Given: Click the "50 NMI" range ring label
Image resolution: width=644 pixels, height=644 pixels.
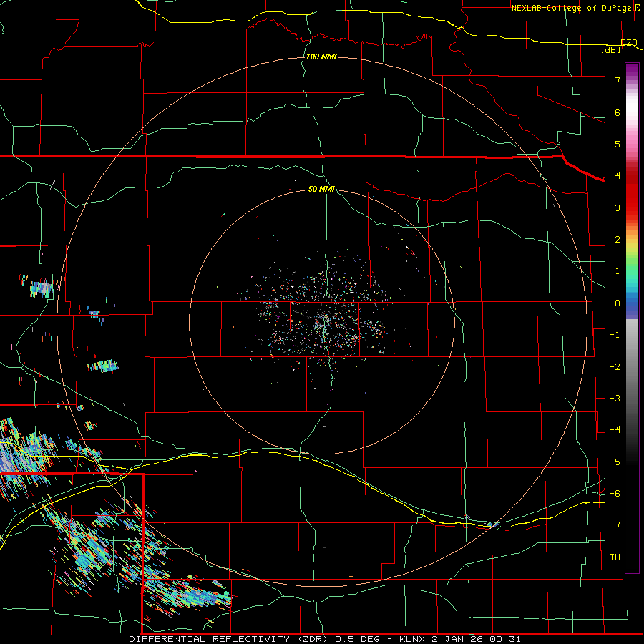Looking at the screenshot, I should pos(321,189).
